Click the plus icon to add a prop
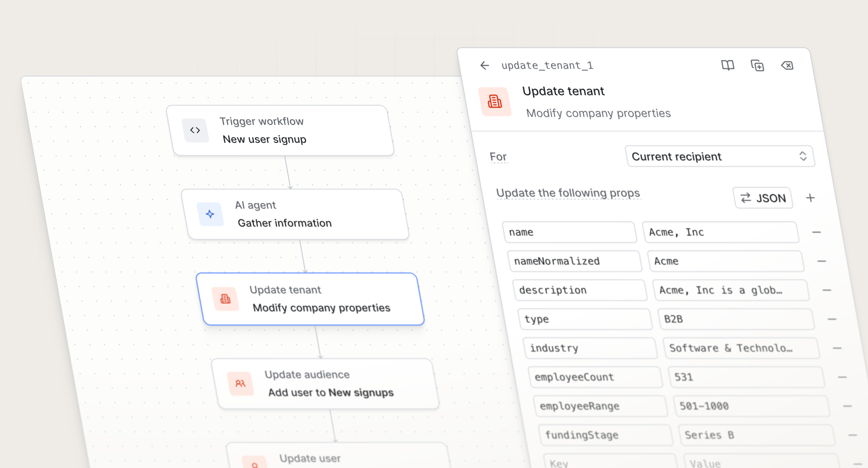The width and height of the screenshot is (868, 468). [x=810, y=198]
